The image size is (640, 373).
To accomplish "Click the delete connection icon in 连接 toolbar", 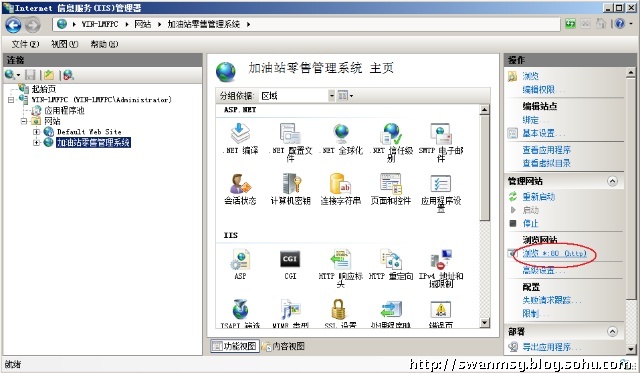I will tap(68, 75).
